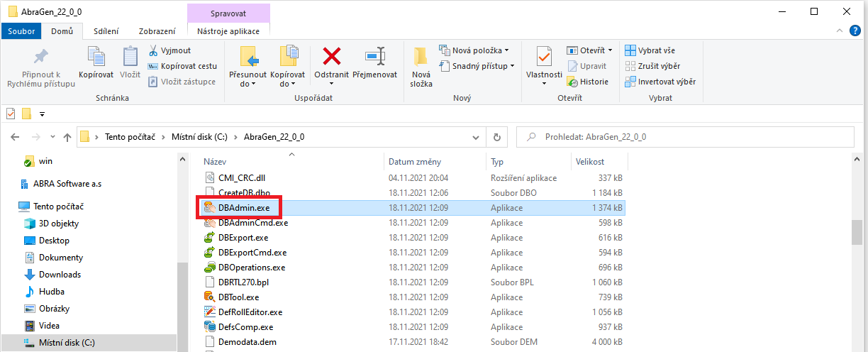Open the Zobrazení ribbon tab
The width and height of the screenshot is (868, 352).
pos(157,31)
